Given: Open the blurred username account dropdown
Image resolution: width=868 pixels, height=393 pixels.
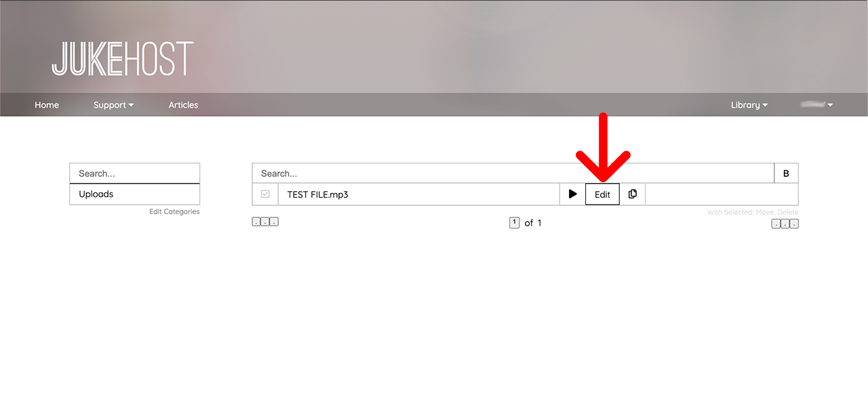Looking at the screenshot, I should point(816,105).
